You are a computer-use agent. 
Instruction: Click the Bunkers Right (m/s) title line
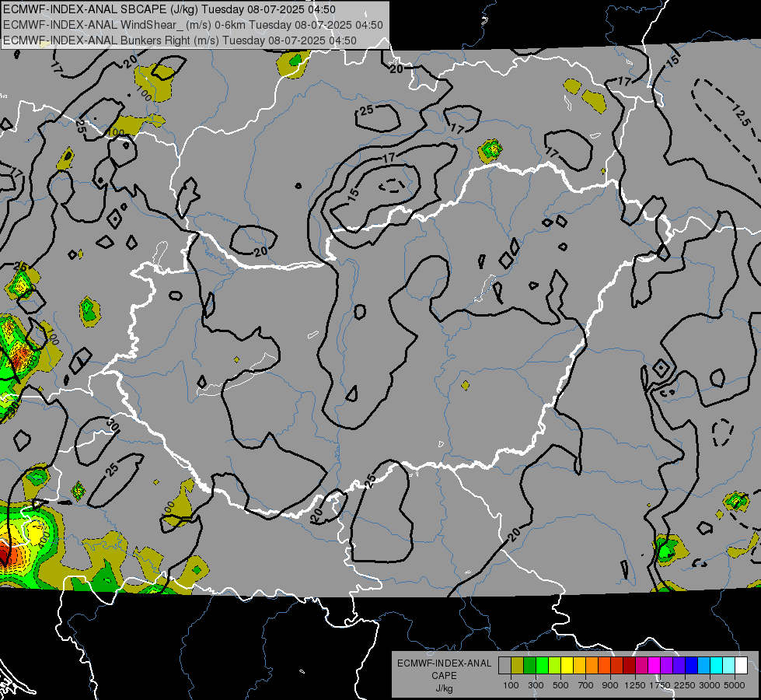click(x=180, y=40)
